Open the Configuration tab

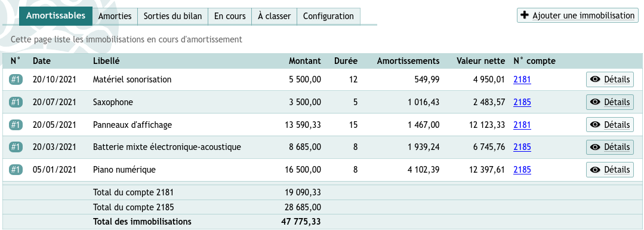329,16
